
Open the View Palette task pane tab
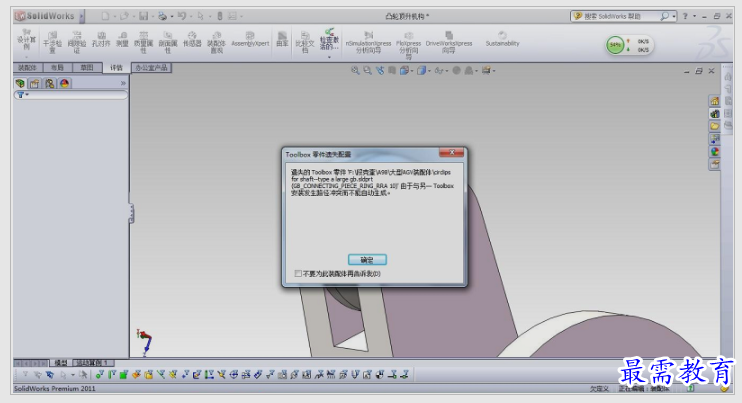[715, 139]
